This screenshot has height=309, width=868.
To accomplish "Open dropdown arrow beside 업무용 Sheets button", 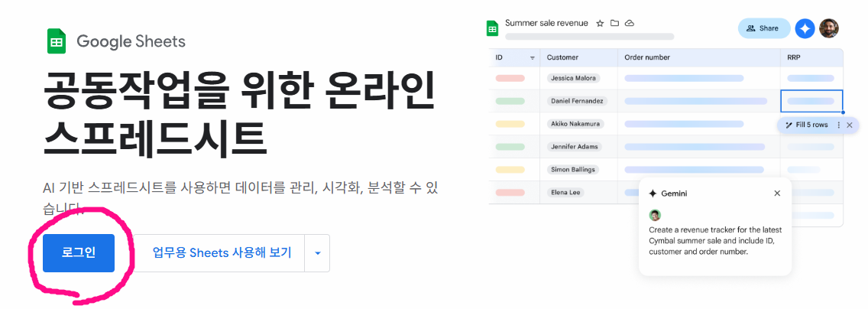I will coord(318,253).
